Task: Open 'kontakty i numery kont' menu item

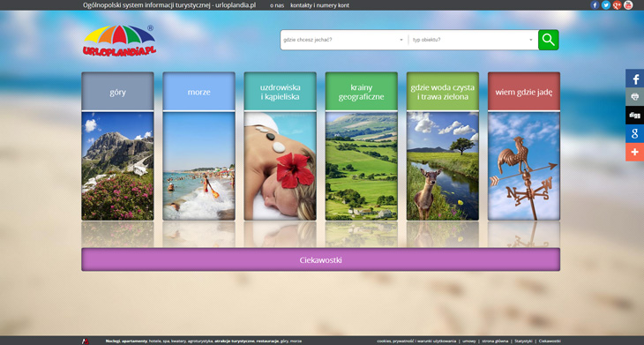Action: coord(319,5)
